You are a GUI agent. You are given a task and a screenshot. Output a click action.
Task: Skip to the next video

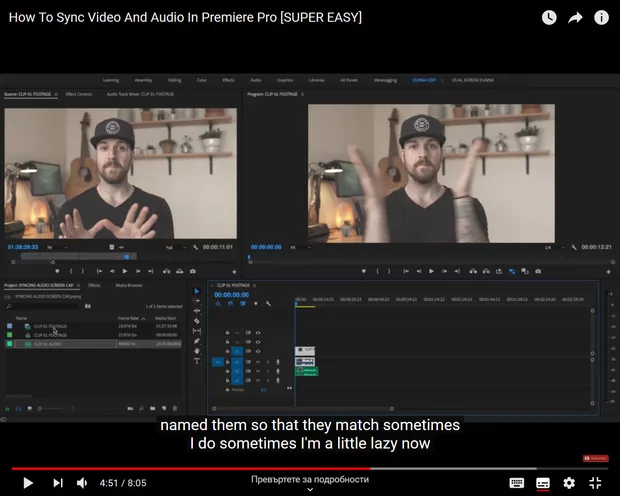[57, 483]
